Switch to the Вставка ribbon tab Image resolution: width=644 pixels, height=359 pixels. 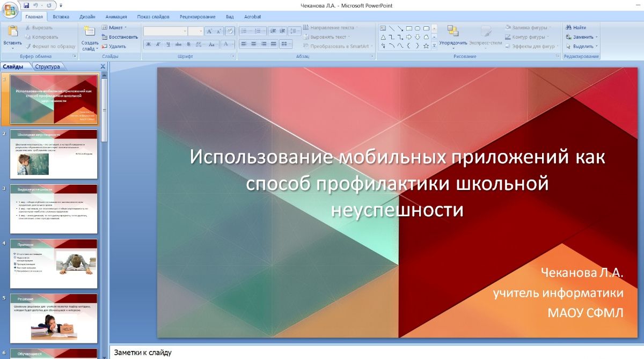coord(61,17)
